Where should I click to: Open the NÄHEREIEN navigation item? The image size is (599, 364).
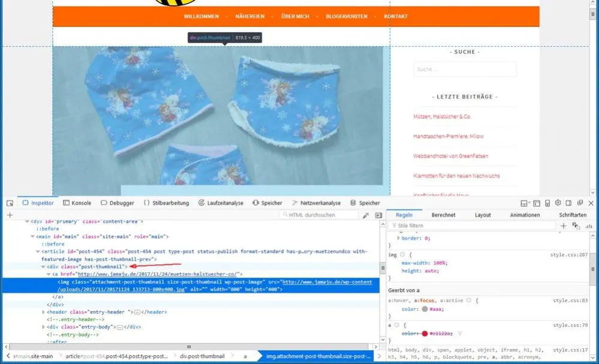[250, 16]
